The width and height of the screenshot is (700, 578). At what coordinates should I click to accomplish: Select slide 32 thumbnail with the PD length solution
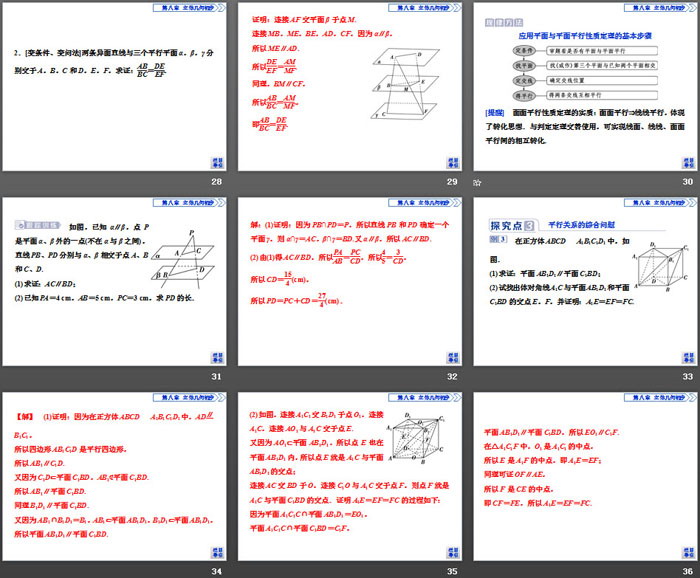click(350, 282)
